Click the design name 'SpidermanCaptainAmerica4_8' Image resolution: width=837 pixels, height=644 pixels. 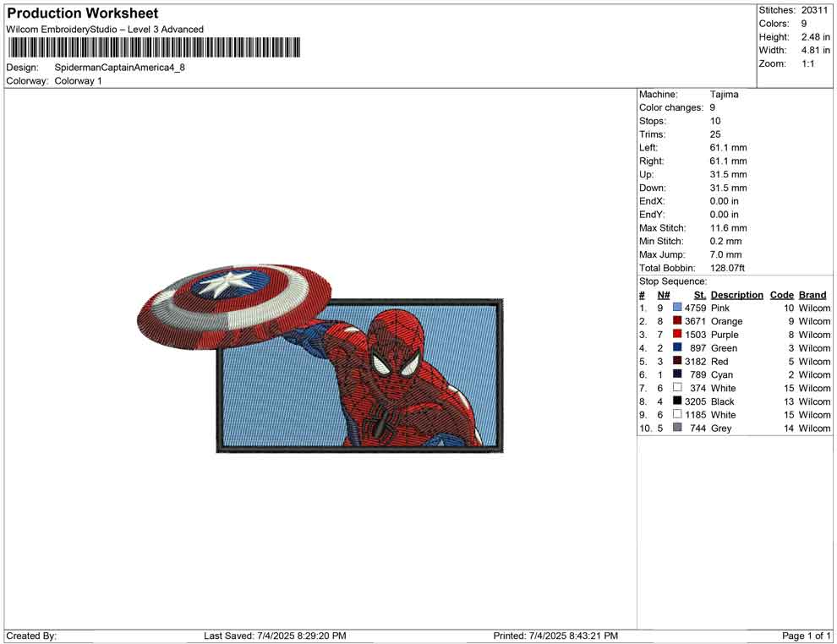(119, 68)
